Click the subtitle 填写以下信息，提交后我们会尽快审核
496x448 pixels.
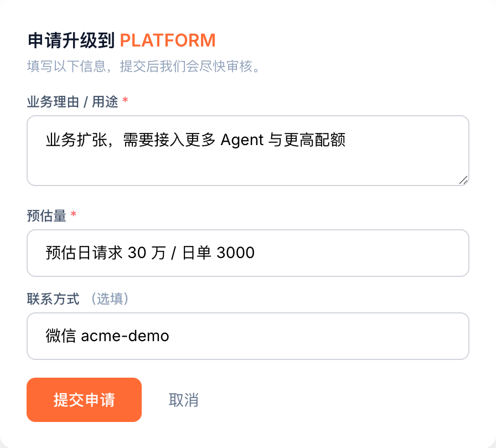pyautogui.click(x=144, y=66)
